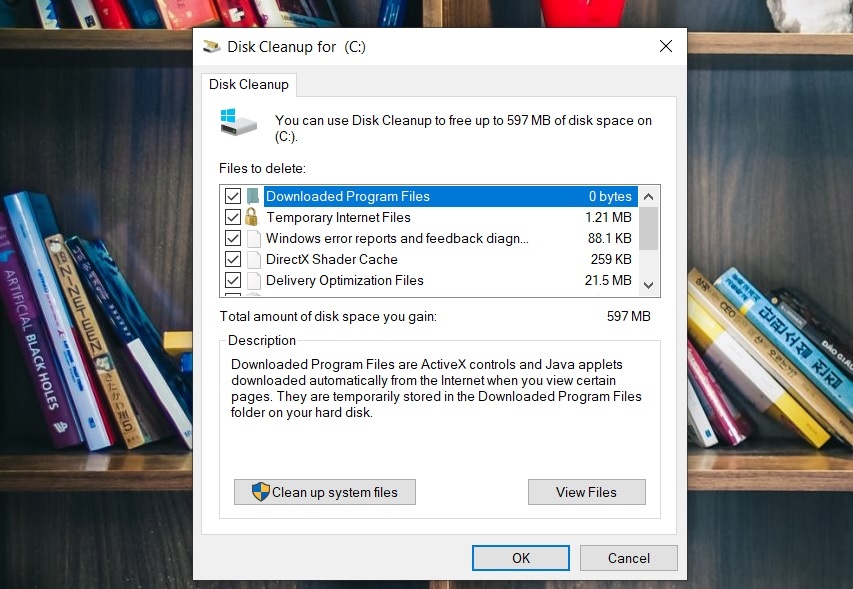Click the lock icon for Temporary Internet Files

pyautogui.click(x=252, y=217)
